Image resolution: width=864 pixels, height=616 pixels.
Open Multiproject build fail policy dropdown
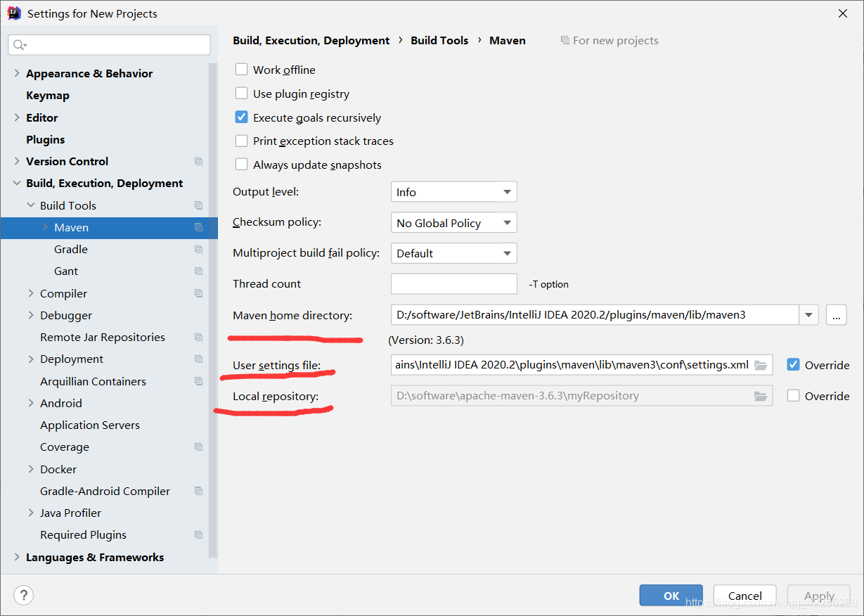[x=454, y=253]
